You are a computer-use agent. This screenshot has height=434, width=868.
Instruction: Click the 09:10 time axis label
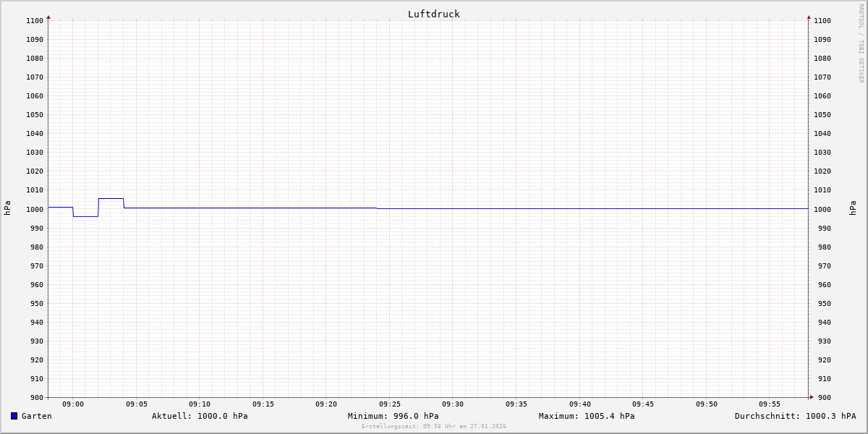coord(200,404)
